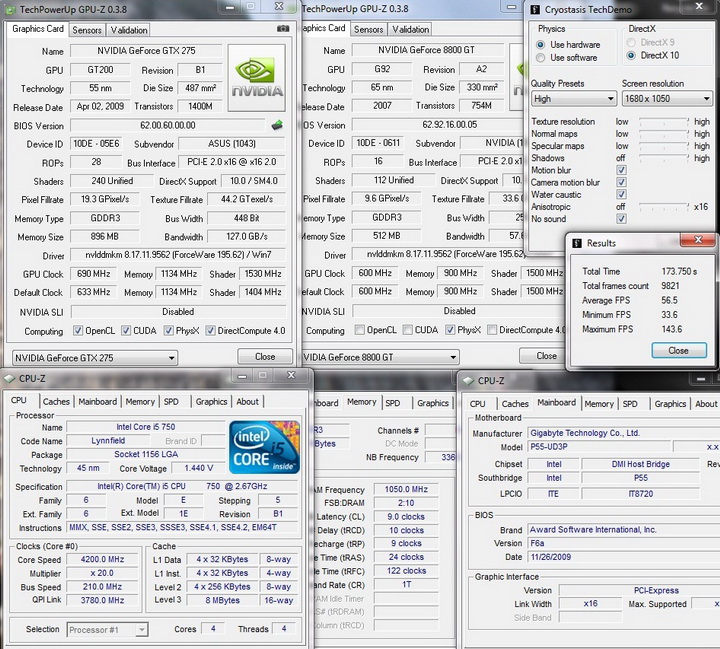Click Close button in 8800 GT GPU-Z
720x649 pixels.
click(x=546, y=356)
